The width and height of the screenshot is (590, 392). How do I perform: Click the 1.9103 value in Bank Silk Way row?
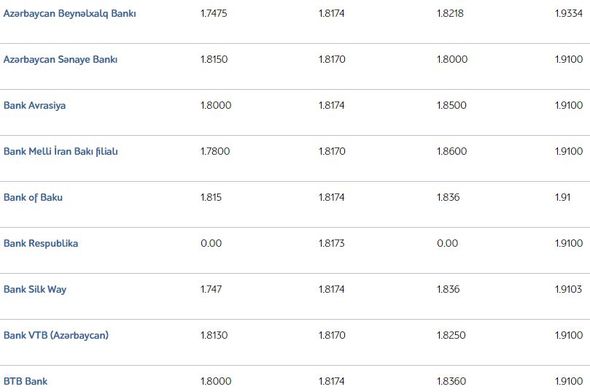[568, 289]
